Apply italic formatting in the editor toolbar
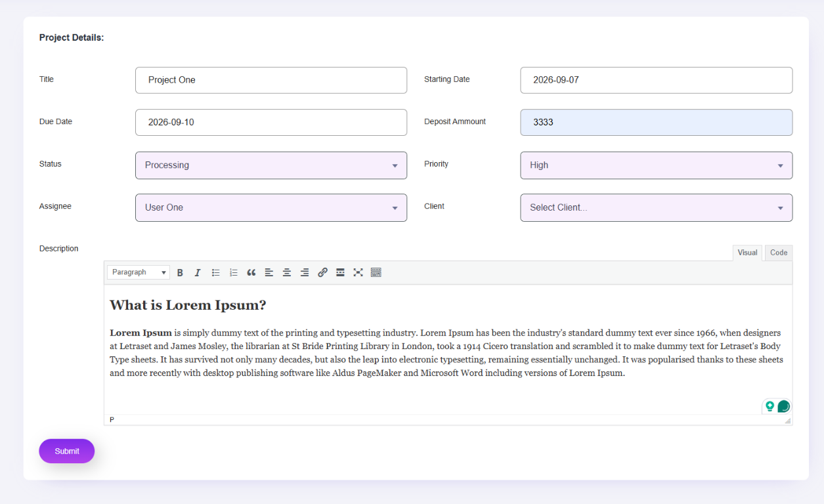The width and height of the screenshot is (824, 504). coord(197,272)
